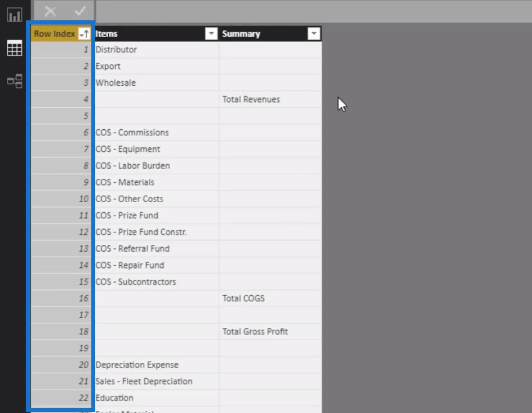This screenshot has height=413, width=532.
Task: Select COS - Materials cell
Action: coord(157,182)
